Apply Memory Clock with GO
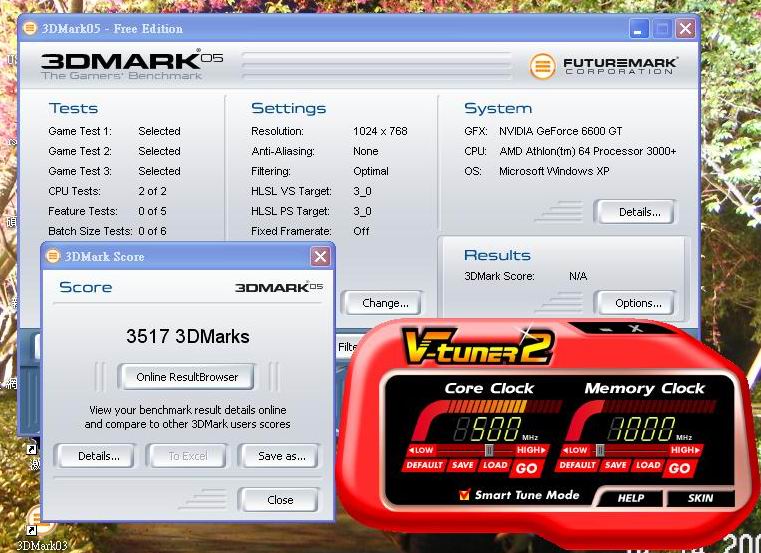This screenshot has width=761, height=553. coord(679,468)
